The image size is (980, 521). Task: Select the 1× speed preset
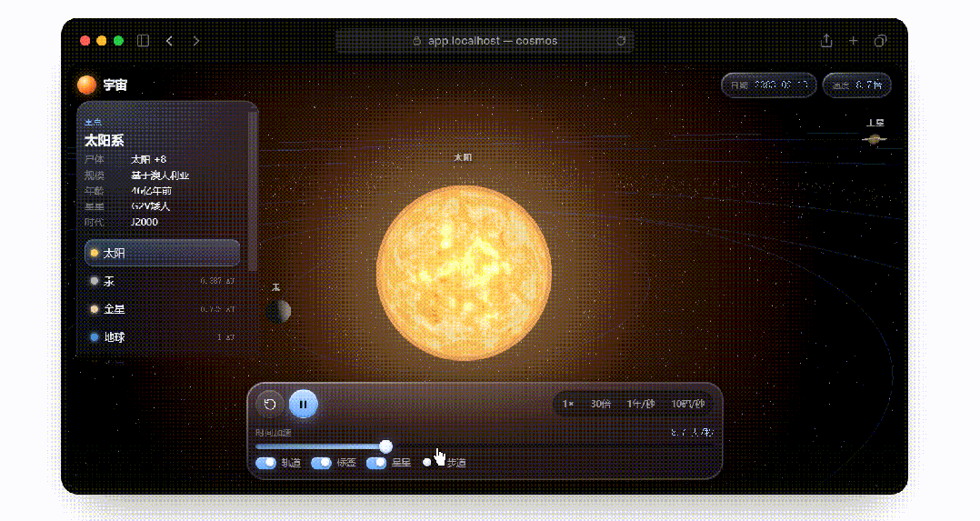coord(568,404)
